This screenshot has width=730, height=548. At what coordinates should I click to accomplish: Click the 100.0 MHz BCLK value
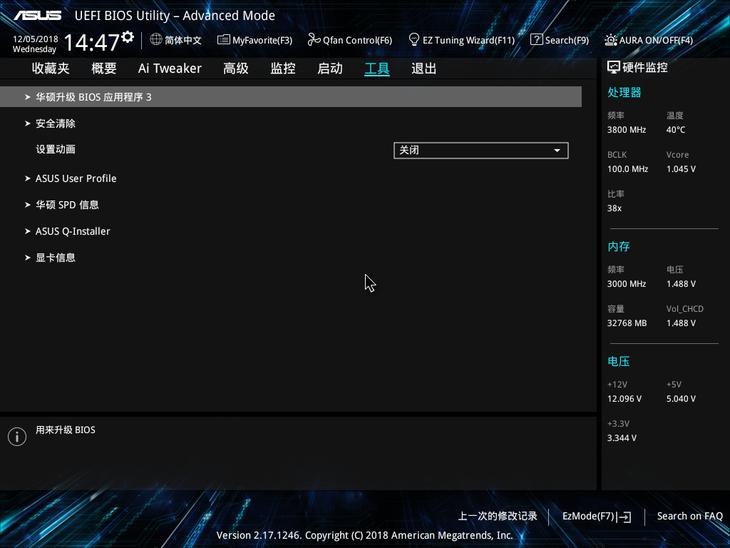point(627,169)
